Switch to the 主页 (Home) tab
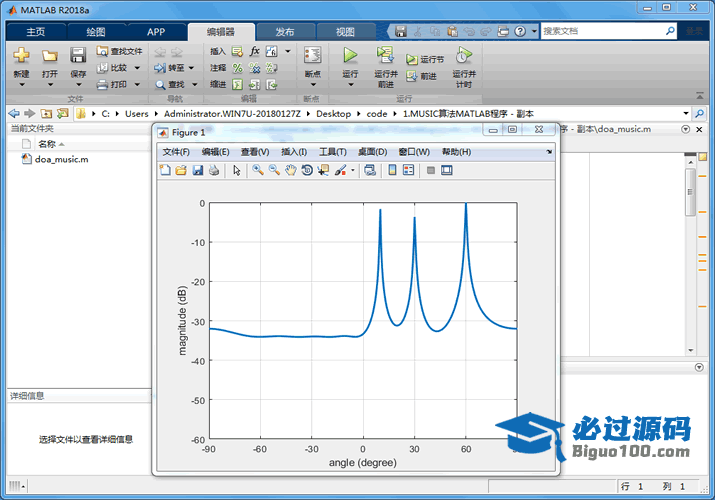Screen dimensions: 715x500 (x=36, y=32)
